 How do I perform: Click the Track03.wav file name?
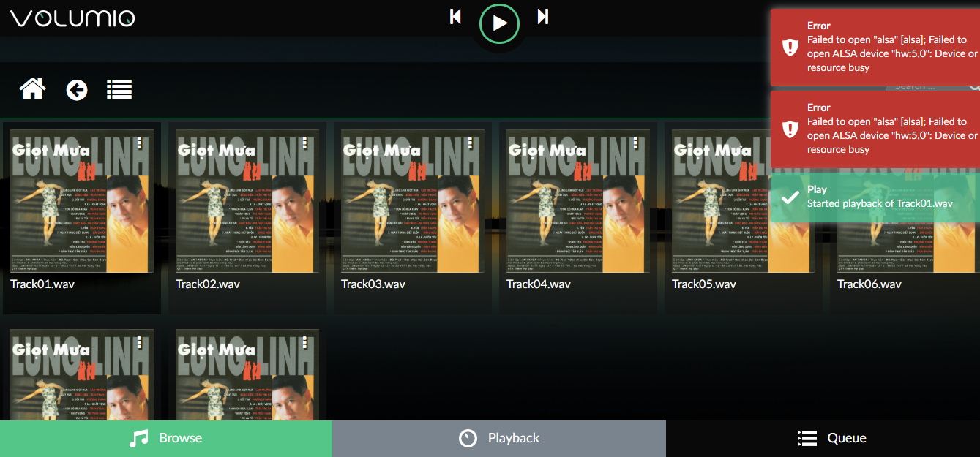(x=373, y=284)
